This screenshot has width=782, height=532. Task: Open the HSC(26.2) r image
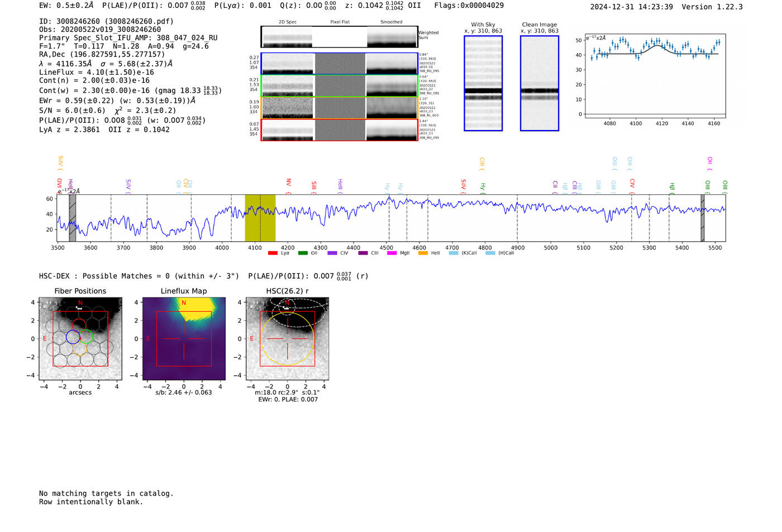[287, 339]
